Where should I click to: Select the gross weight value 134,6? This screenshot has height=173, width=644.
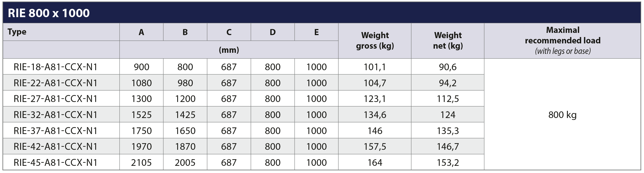(375, 114)
